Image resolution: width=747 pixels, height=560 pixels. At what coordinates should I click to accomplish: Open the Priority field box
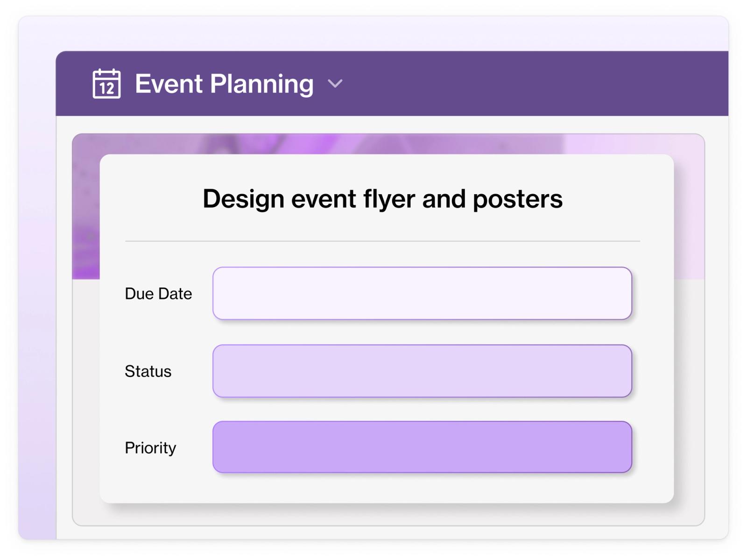[x=422, y=447]
